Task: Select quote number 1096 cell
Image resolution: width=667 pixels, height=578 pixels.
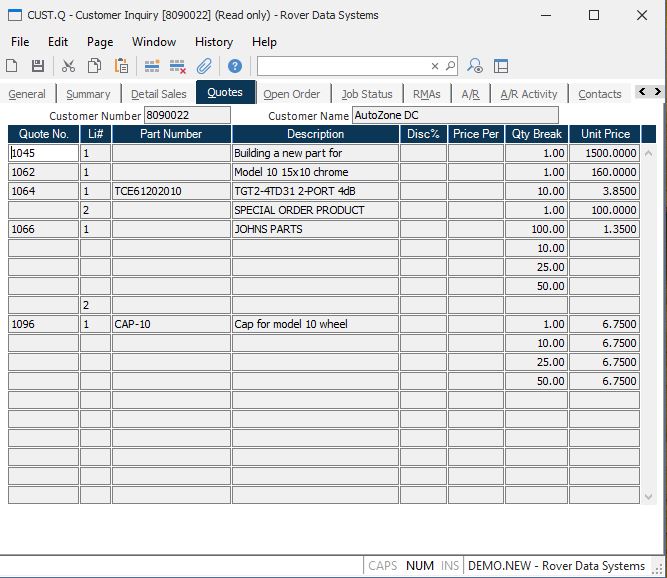Action: tap(43, 324)
